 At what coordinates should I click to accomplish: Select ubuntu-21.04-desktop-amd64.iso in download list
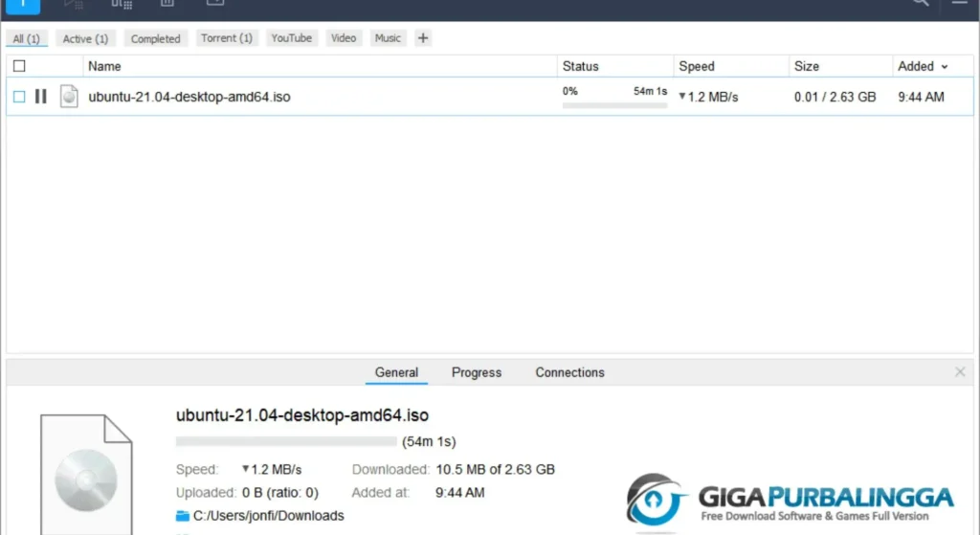tap(189, 97)
